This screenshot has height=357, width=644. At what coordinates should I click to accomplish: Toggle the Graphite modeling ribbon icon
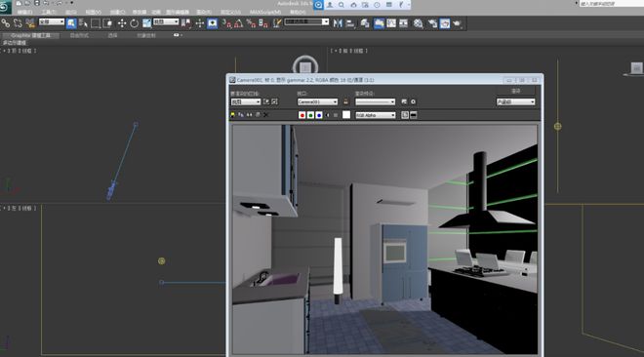(379, 23)
